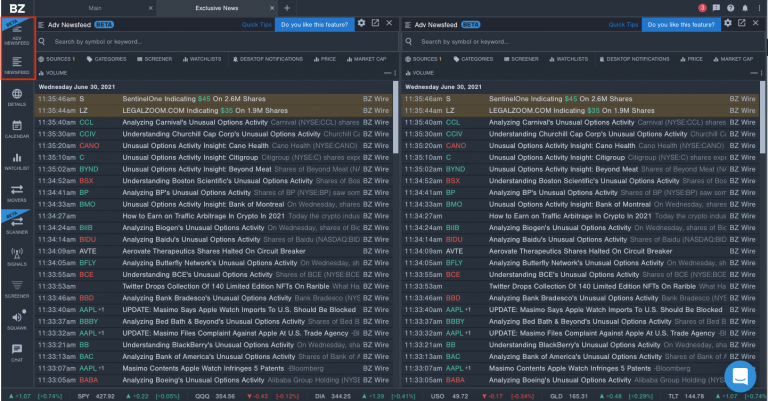Open the Newsfeed sidebar tool
768x401 pixels.
pos(17,65)
